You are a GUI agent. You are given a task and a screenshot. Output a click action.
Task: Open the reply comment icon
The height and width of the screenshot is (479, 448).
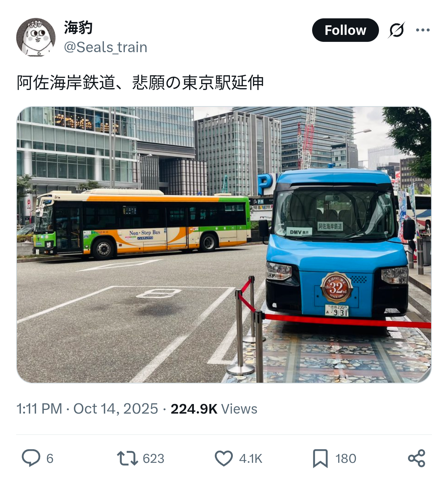coord(31,458)
